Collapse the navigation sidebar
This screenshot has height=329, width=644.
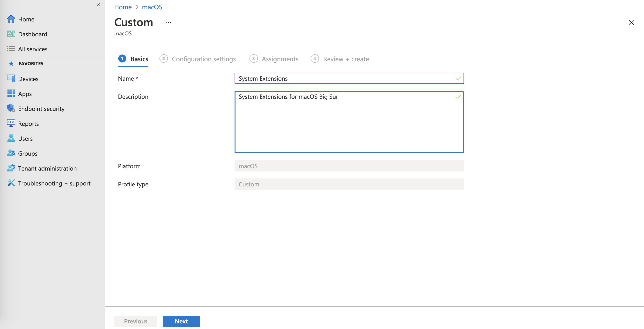point(98,5)
